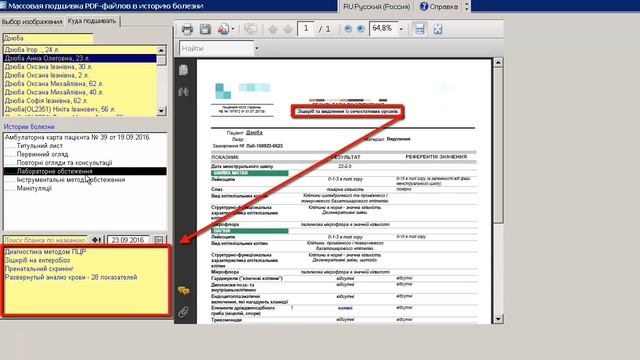Click the PDF viewer vertical scrollbar thumb
The height and width of the screenshot is (360, 640).
coord(498,146)
